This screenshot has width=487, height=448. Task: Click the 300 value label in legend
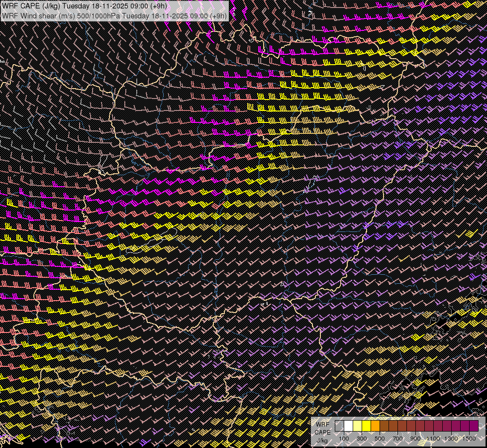coord(362,439)
